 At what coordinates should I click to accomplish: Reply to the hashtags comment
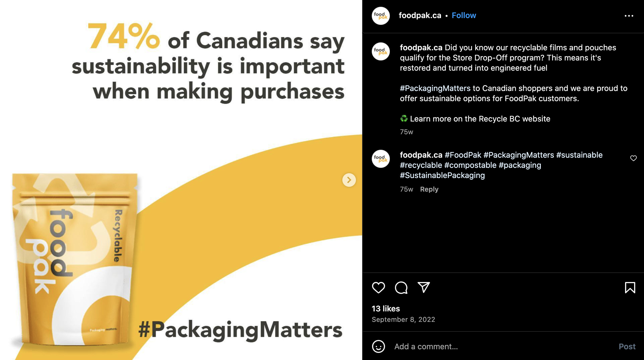pos(429,189)
